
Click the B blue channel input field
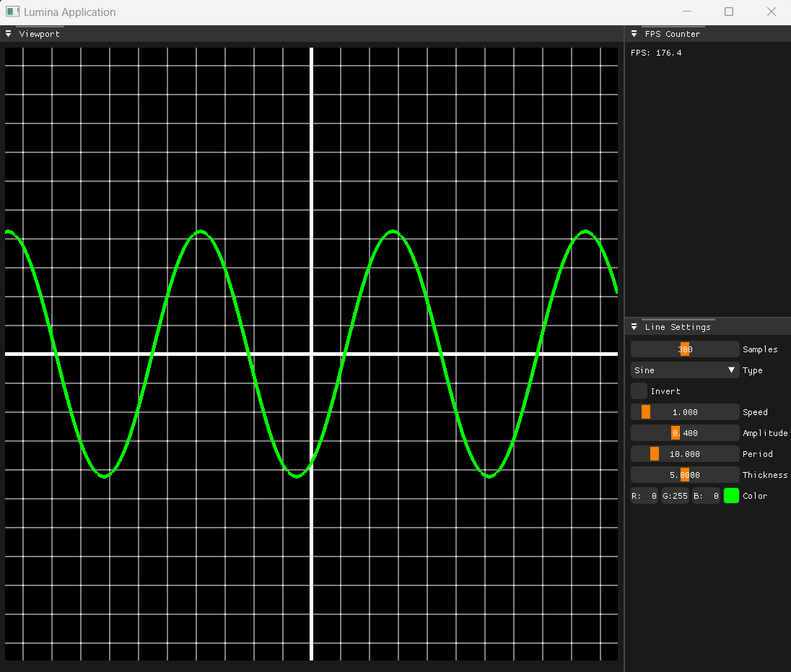[x=705, y=495]
